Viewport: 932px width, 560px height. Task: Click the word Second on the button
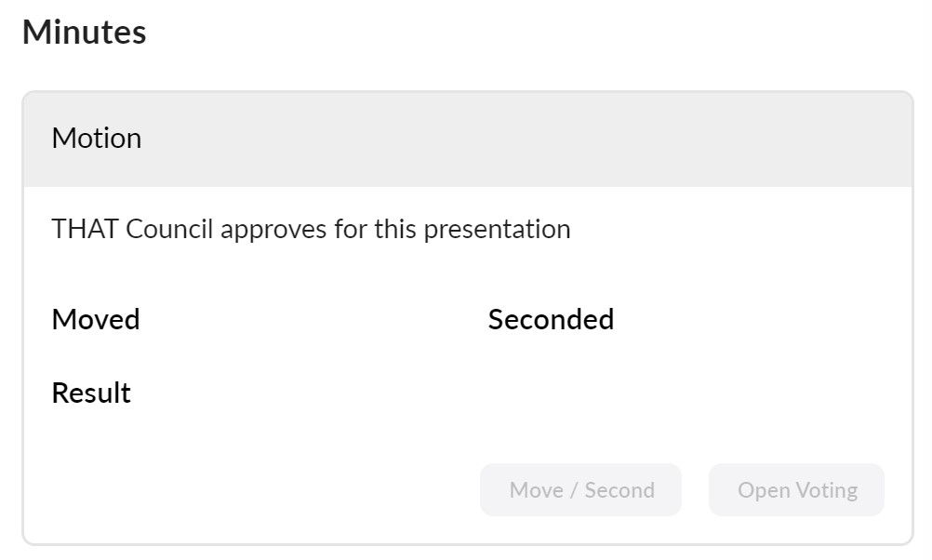click(x=619, y=490)
